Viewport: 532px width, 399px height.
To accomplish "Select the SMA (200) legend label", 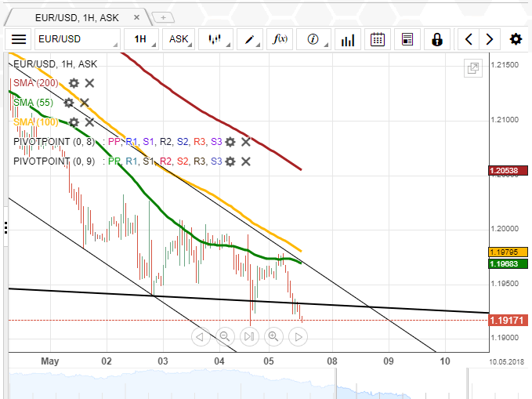I will (x=35, y=83).
